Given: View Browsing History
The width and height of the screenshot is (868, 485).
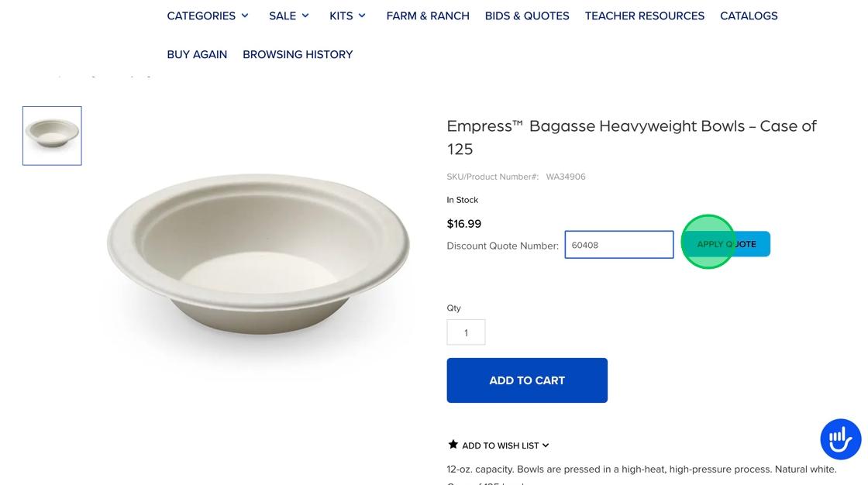Looking at the screenshot, I should click(298, 54).
